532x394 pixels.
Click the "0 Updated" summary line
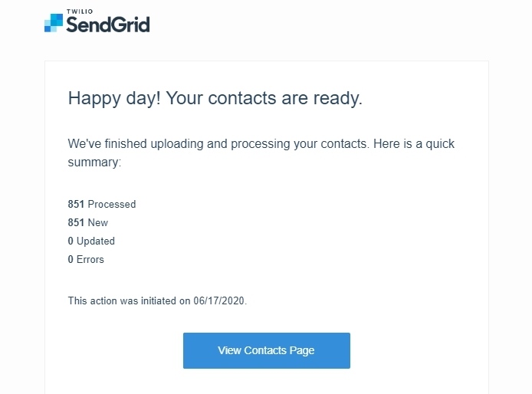point(91,241)
